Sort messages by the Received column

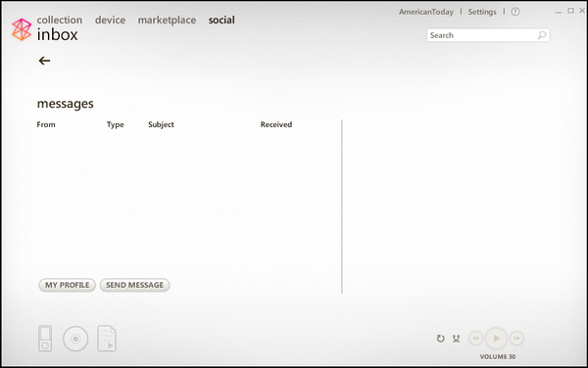(276, 124)
